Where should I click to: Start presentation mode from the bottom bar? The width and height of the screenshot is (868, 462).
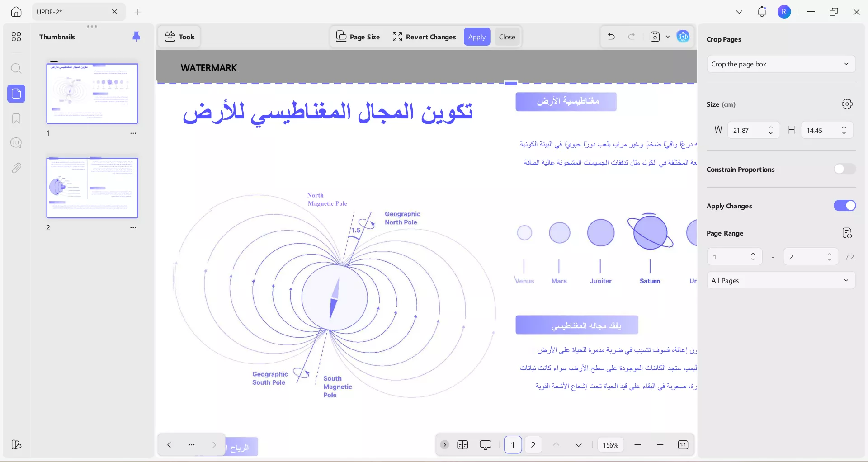click(x=485, y=445)
